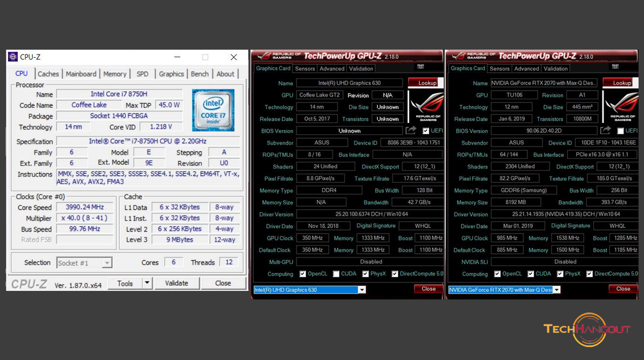Image resolution: width=644 pixels, height=360 pixels.
Task: Click the Device ID "8086 3E9B - 1043 1751" field
Action: (412, 143)
